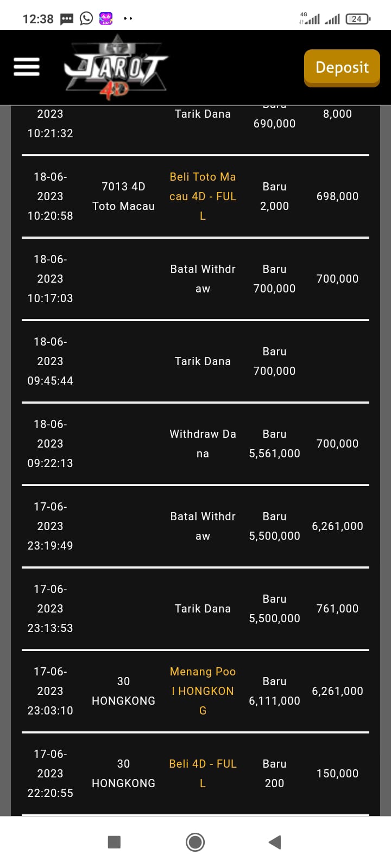The image size is (391, 868).
Task: Tap the Tarik Dana entry at 23:13:53
Action: [203, 609]
